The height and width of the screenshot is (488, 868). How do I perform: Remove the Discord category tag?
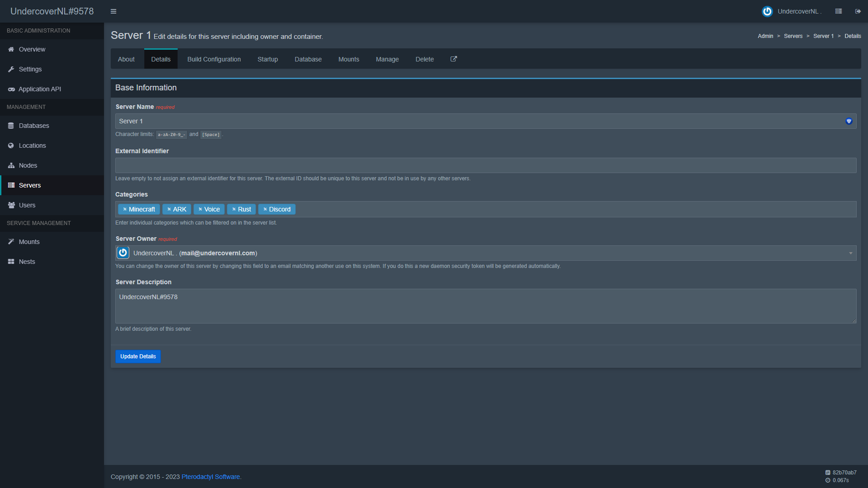tap(265, 209)
